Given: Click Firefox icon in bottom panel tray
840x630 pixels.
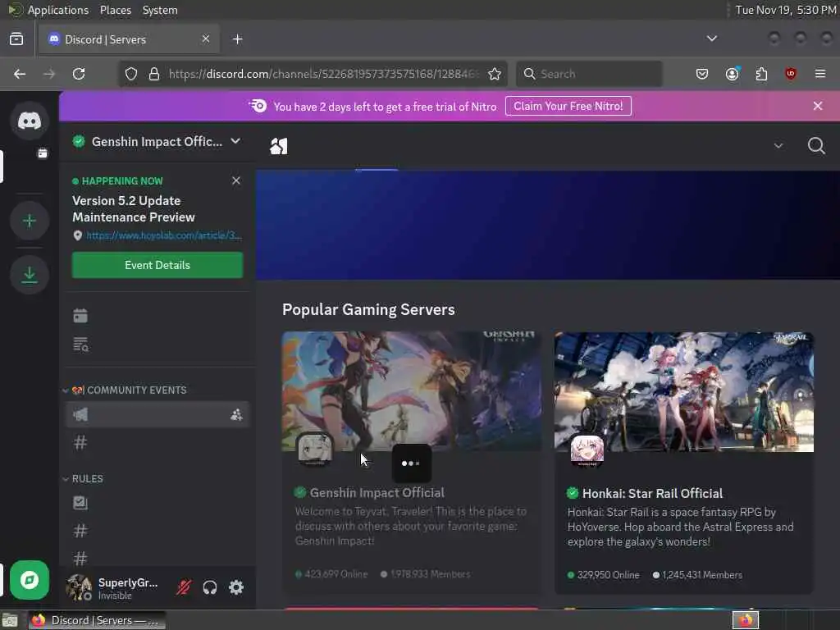Looking at the screenshot, I should pyautogui.click(x=745, y=620).
